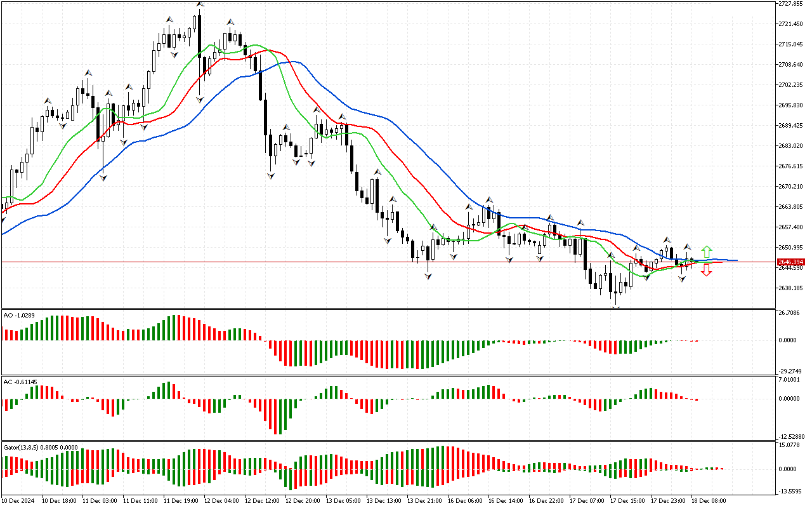
Task: Click the 17 Dec 07:00 time label
Action: point(587,501)
